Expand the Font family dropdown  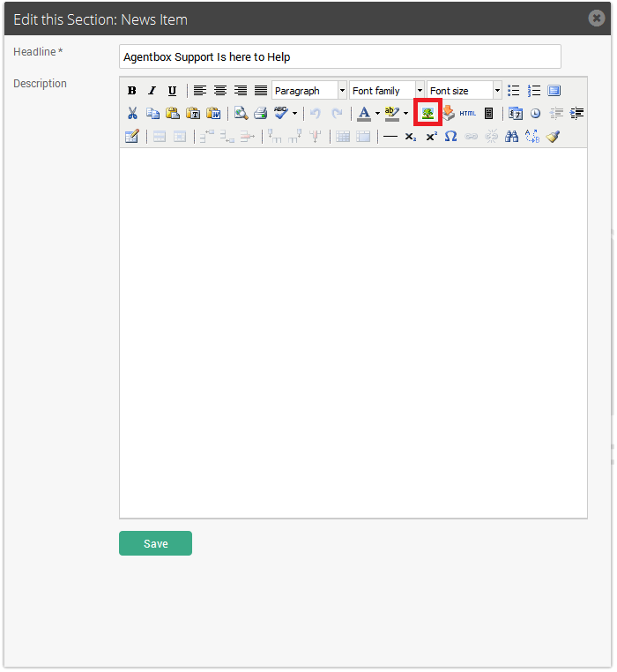coord(386,91)
